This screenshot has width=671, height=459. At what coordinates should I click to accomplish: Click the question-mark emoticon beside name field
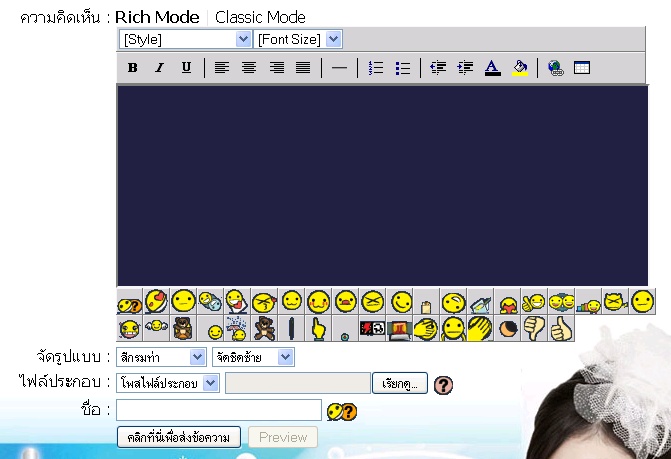(x=341, y=412)
